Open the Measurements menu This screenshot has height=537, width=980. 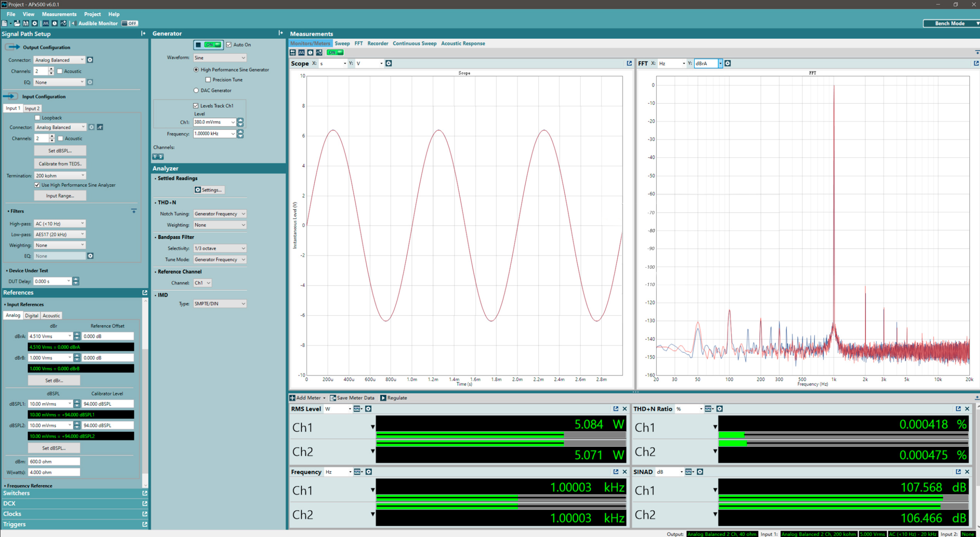click(x=59, y=14)
